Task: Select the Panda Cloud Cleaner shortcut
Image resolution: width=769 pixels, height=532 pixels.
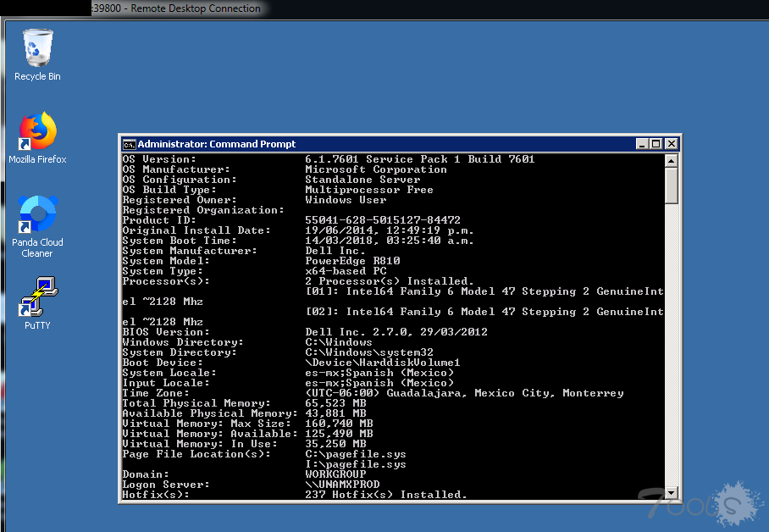Action: click(x=38, y=227)
